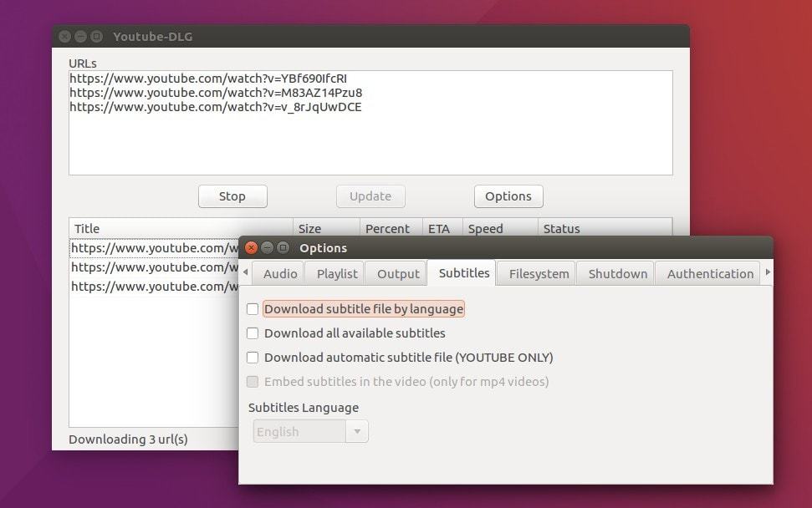Viewport: 812px width, 508px height.
Task: Click the Status column header
Action: [x=605, y=228]
